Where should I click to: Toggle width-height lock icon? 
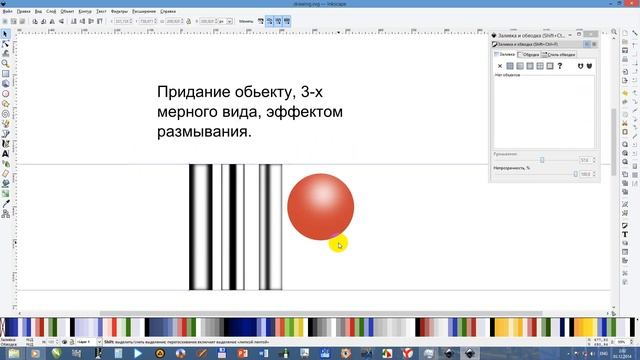pyautogui.click(x=189, y=21)
